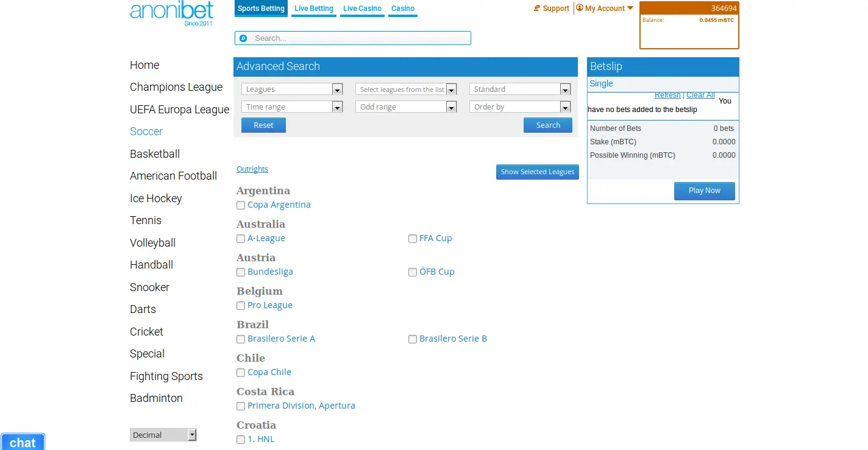Expand the Order by dropdown
Screen dimensions: 868x450
click(x=520, y=107)
